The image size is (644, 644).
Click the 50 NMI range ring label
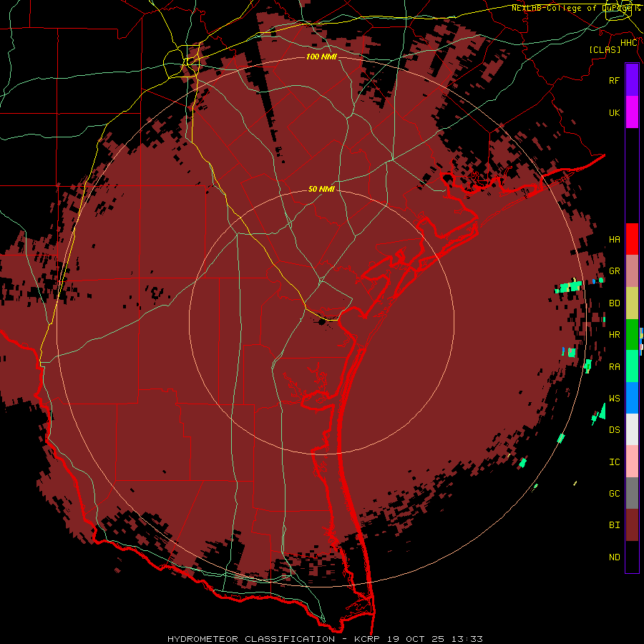[x=321, y=189]
